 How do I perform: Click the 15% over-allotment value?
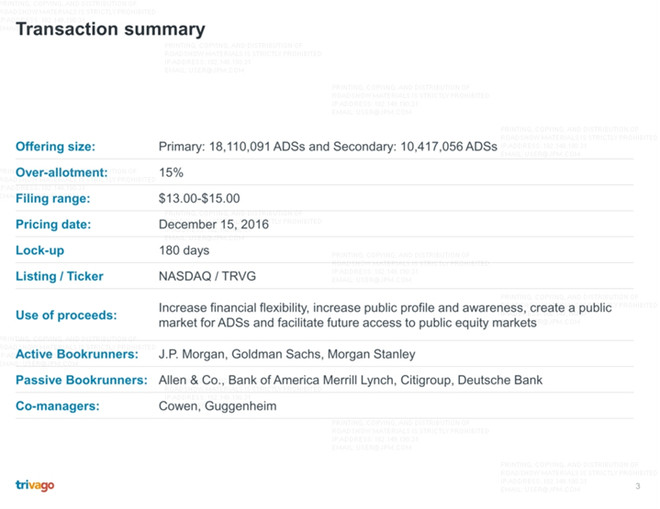[171, 172]
